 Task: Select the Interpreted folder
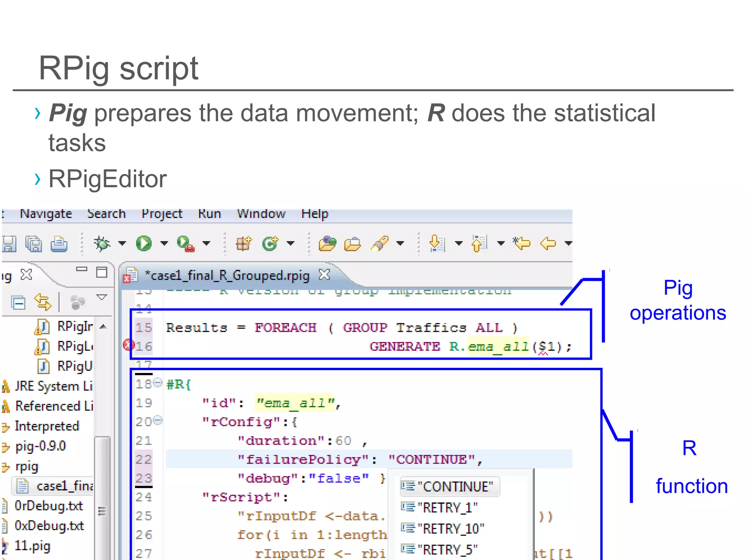(41, 426)
